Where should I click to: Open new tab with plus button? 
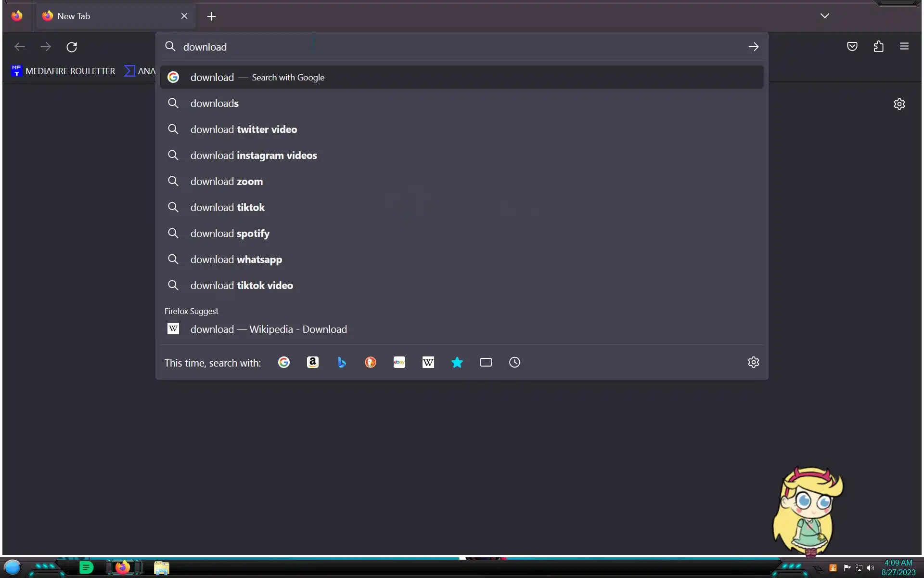(211, 16)
